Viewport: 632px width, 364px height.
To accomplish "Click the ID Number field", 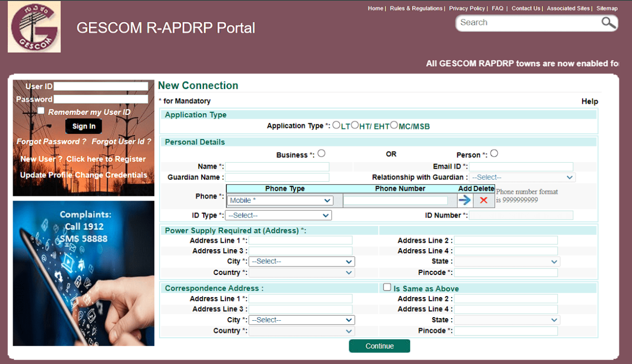I will (x=521, y=215).
